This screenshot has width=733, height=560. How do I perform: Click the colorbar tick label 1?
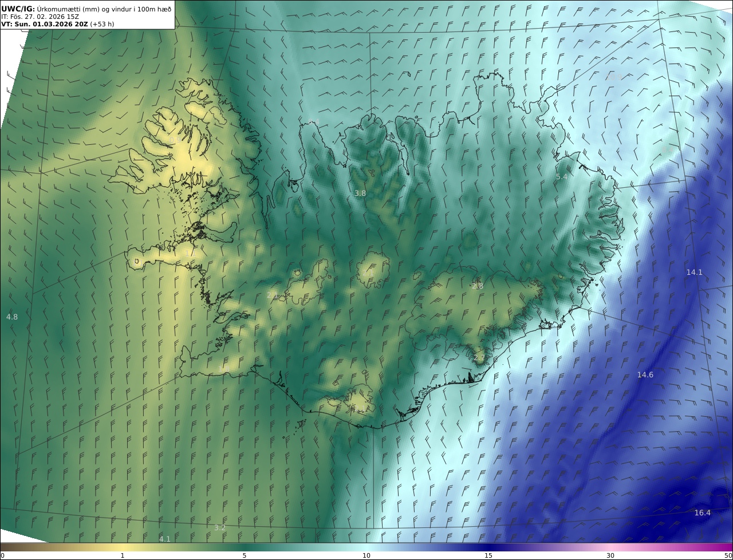(123, 555)
